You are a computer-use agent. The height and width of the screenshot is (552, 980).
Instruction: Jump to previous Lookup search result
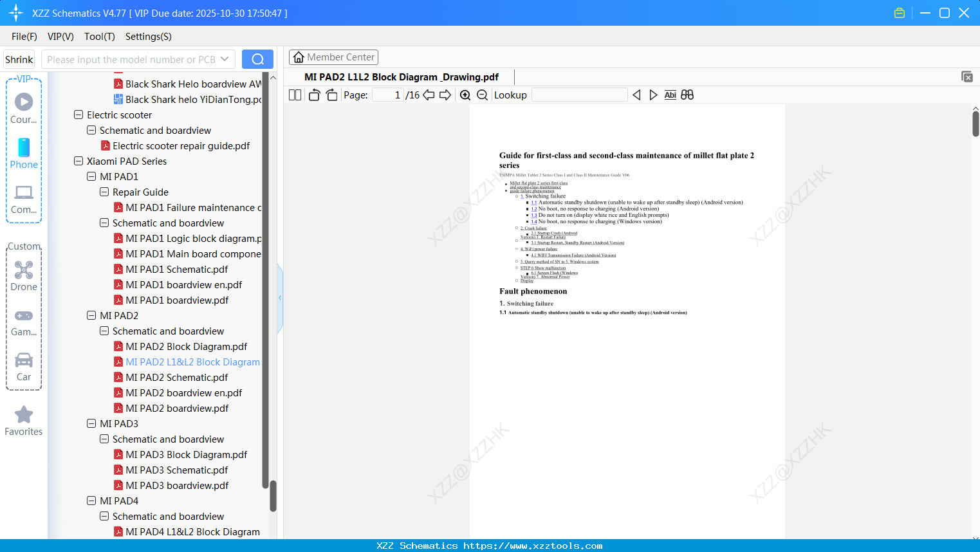tap(636, 95)
